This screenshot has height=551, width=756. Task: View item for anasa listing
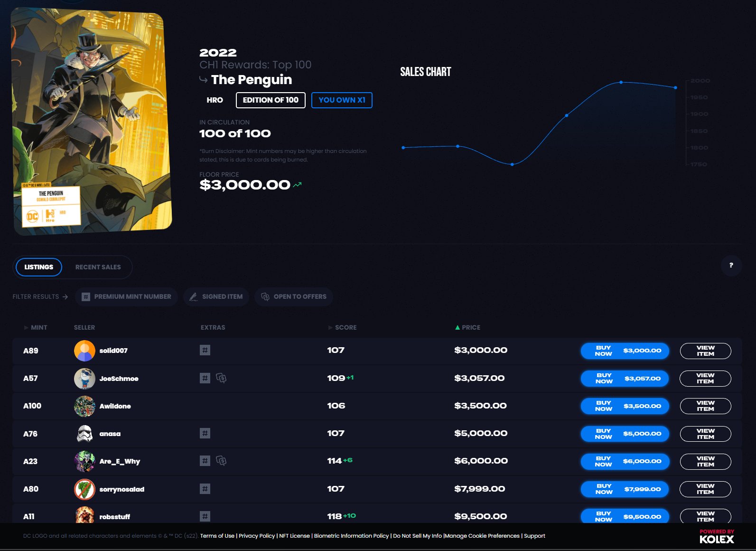(x=705, y=434)
